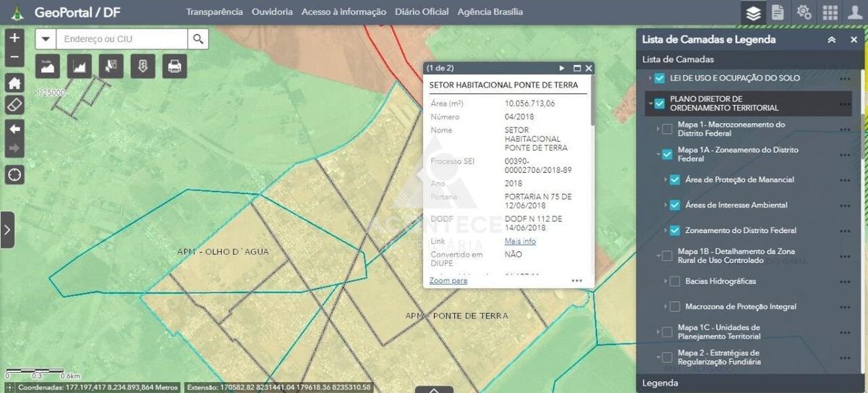Enable Mapa 1 Macrozoneamento layer checkbox
The image size is (868, 393).
(667, 129)
